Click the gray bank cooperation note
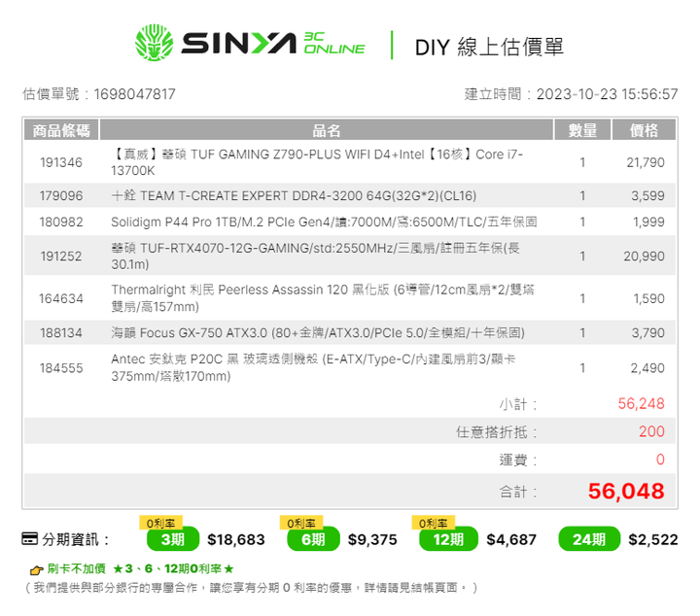The image size is (700, 616). (251, 588)
